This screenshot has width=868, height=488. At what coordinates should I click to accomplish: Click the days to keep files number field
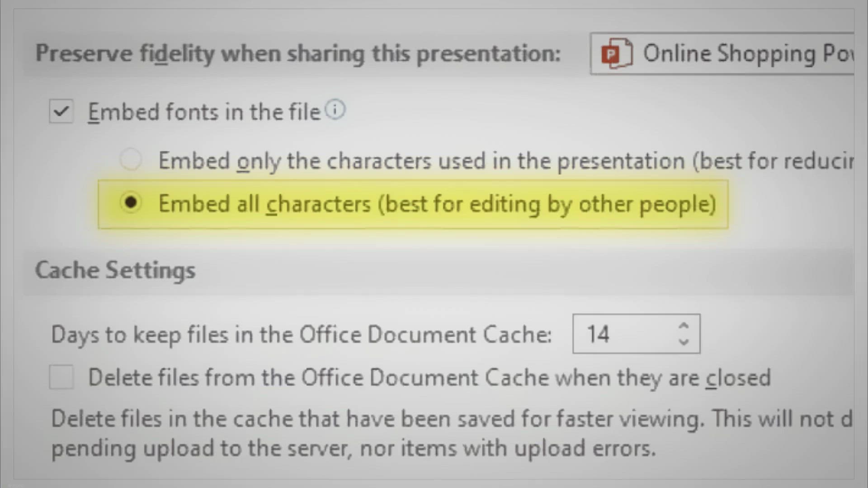click(x=624, y=334)
